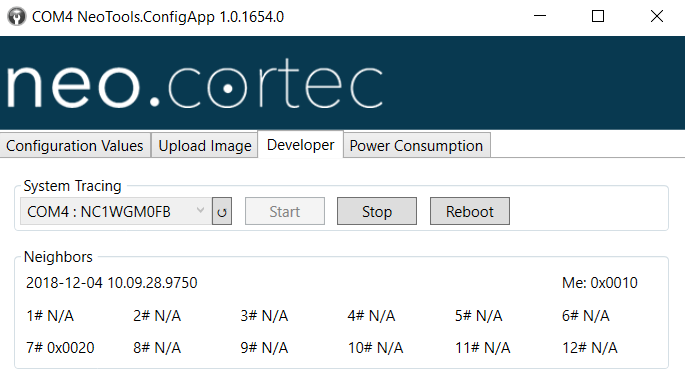Viewport: 685px width, 378px height.
Task: Click neighbor slot 12# N/A
Action: (x=590, y=348)
